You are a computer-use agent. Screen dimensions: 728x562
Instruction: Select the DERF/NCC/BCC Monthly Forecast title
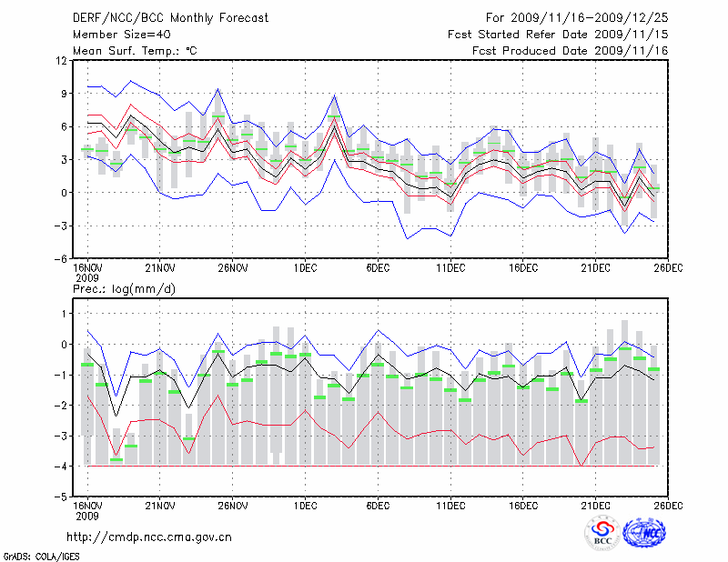tap(169, 17)
